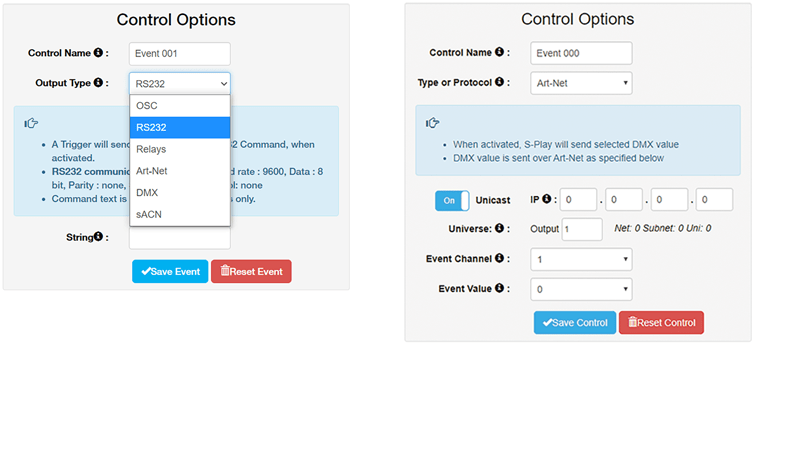Open the Type or Protocol Art-Net dropdown
This screenshot has width=806, height=463.
click(x=581, y=83)
